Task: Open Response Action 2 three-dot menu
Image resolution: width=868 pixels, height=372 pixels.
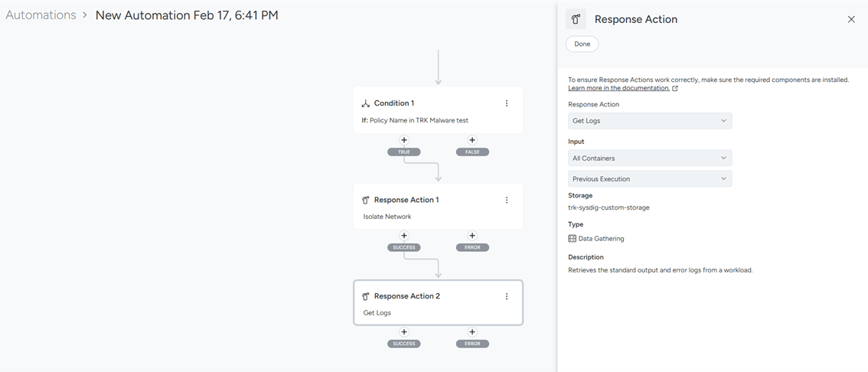Action: tap(506, 296)
